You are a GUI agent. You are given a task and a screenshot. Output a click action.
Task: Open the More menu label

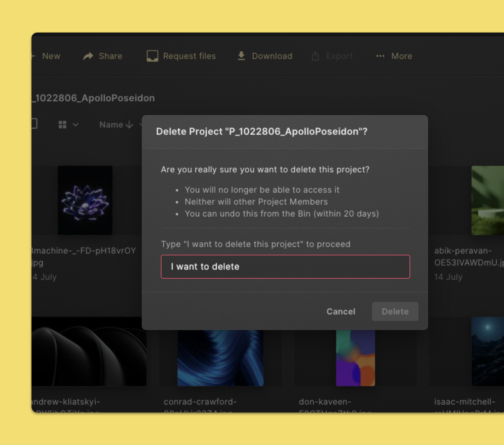coord(402,56)
